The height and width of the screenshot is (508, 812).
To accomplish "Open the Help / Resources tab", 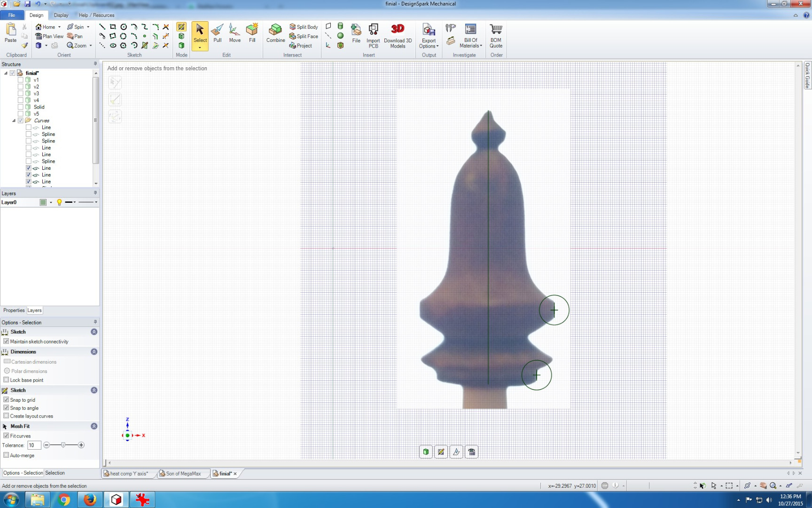I will pos(96,15).
